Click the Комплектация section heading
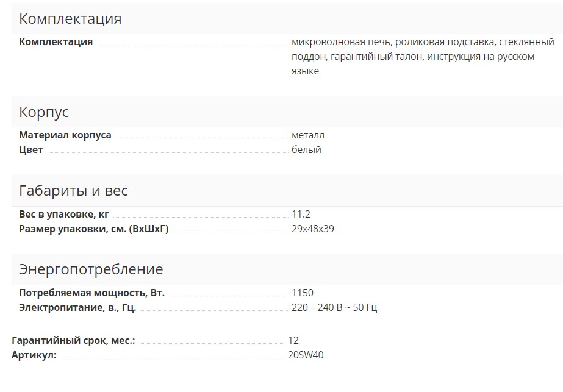Image resolution: width=563 pixels, height=392 pixels. tap(70, 19)
